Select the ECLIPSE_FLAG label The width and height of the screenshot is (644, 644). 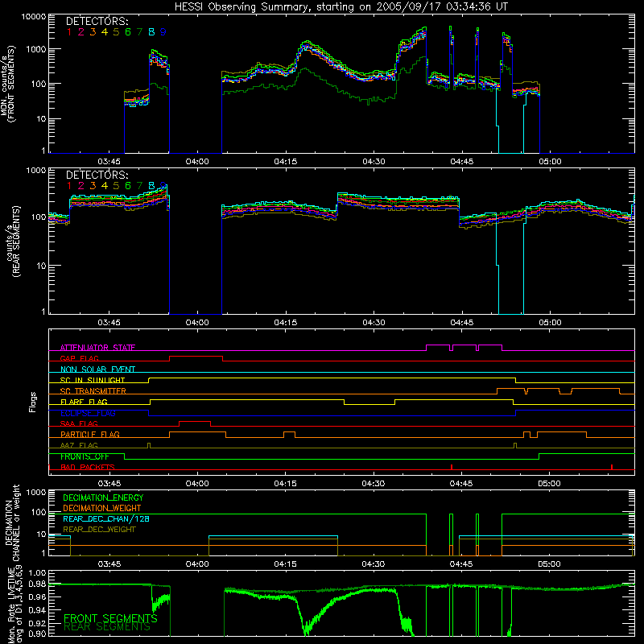pos(88,413)
